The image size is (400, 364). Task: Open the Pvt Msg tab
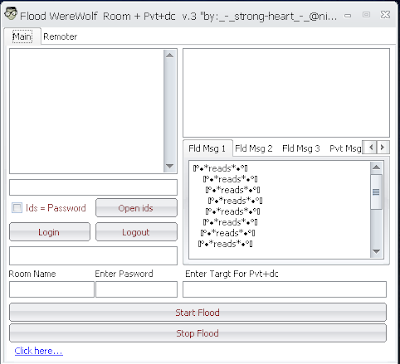pyautogui.click(x=345, y=148)
